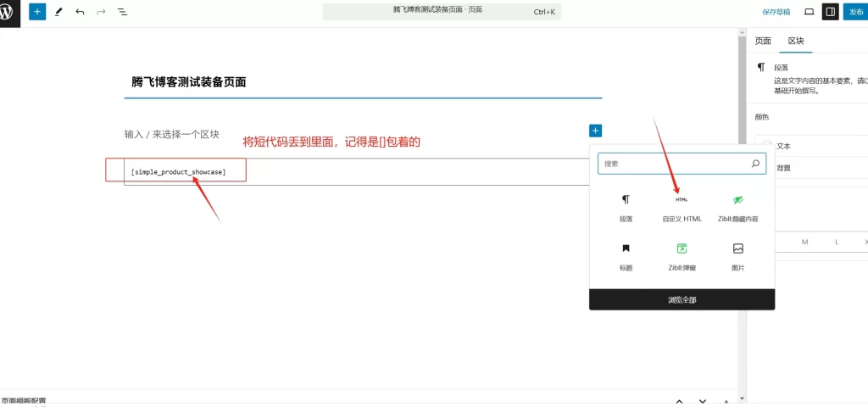Screen dimensions: 868x407
Task: Click the blue add block button in editor
Action: coord(595,131)
